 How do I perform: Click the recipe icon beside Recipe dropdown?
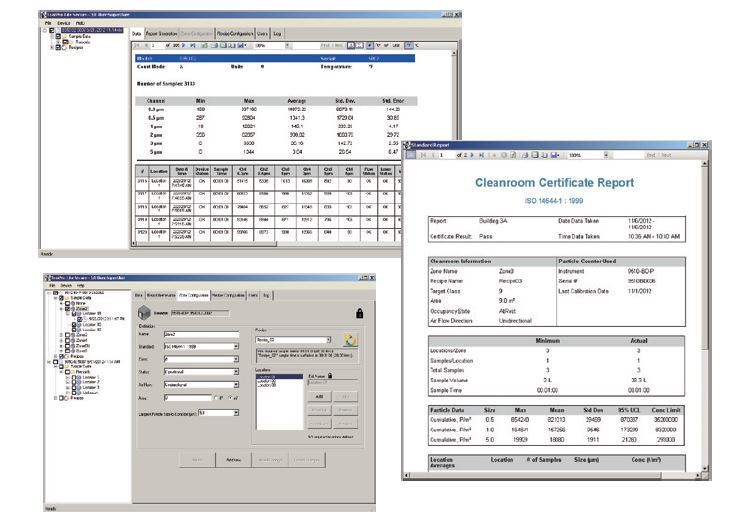coord(351,340)
